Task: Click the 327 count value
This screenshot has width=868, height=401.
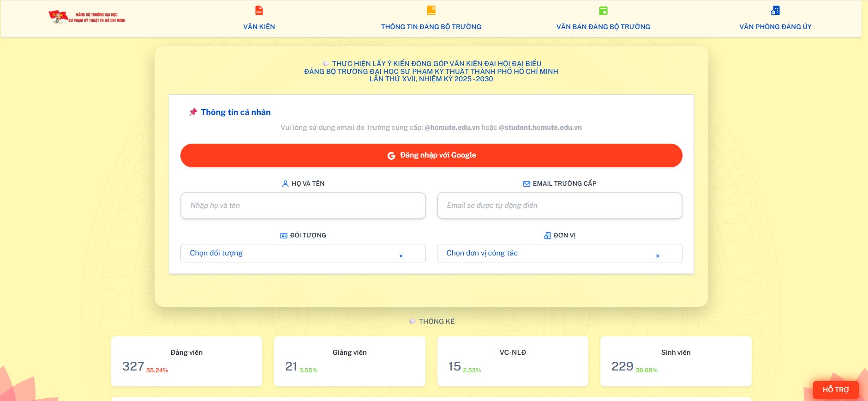Action: coord(133,366)
